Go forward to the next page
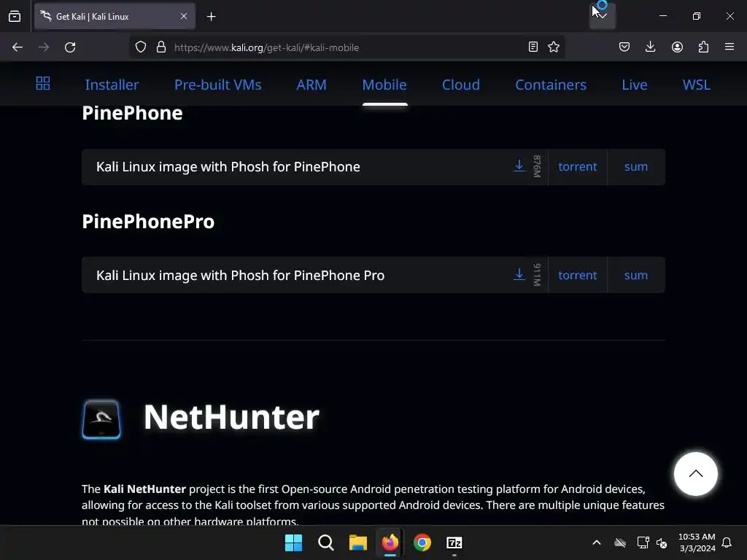The image size is (747, 560). click(x=44, y=47)
